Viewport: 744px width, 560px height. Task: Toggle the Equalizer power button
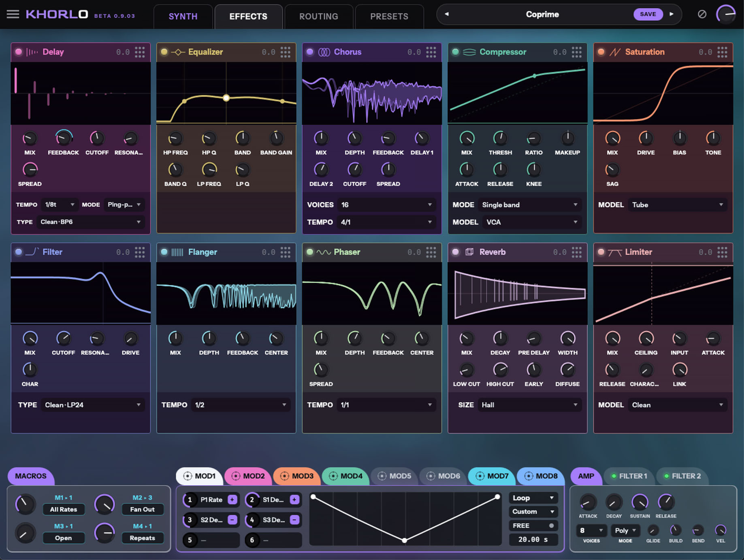pos(164,52)
